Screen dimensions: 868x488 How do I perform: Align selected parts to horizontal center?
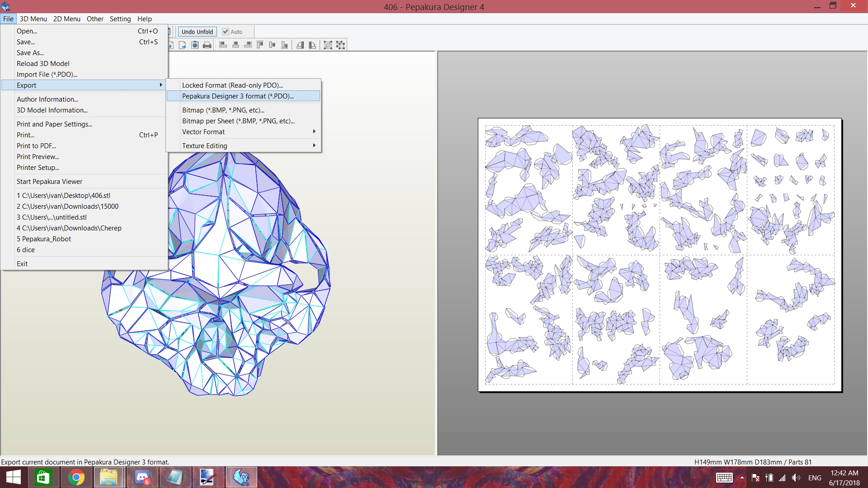[236, 45]
